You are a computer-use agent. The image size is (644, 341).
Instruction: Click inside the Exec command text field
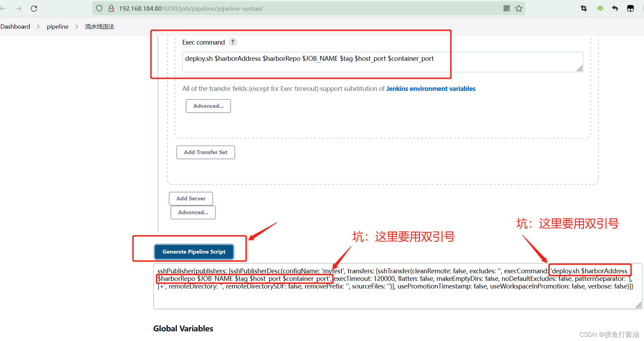pyautogui.click(x=383, y=62)
